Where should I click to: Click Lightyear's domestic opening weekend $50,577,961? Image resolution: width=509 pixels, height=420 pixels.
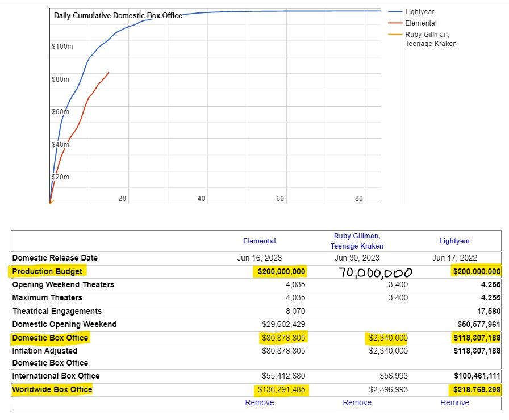click(x=477, y=324)
